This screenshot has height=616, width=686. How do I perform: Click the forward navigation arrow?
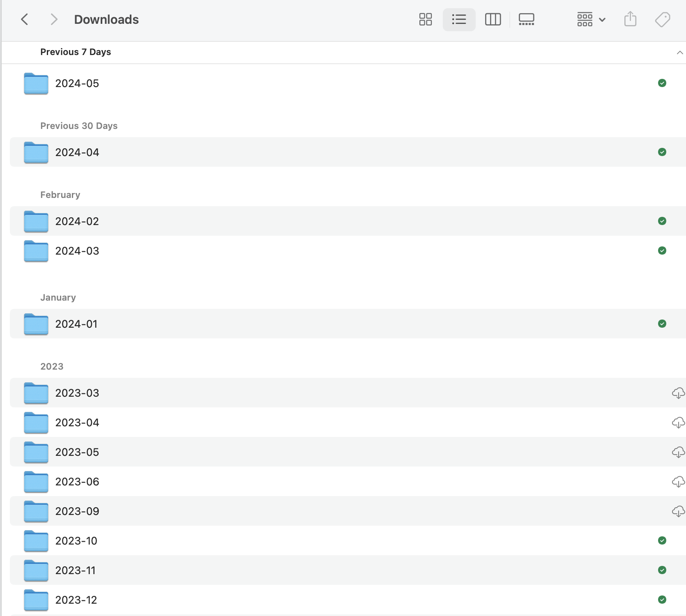click(53, 19)
